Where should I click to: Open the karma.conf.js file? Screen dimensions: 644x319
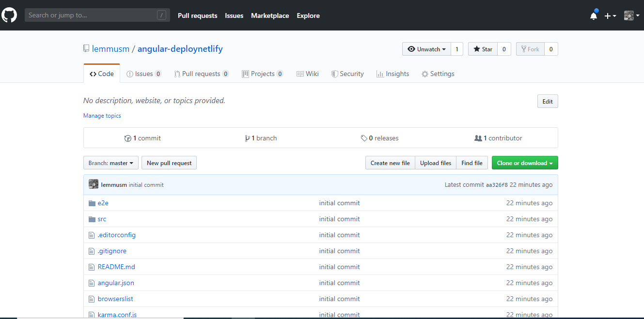(x=117, y=315)
